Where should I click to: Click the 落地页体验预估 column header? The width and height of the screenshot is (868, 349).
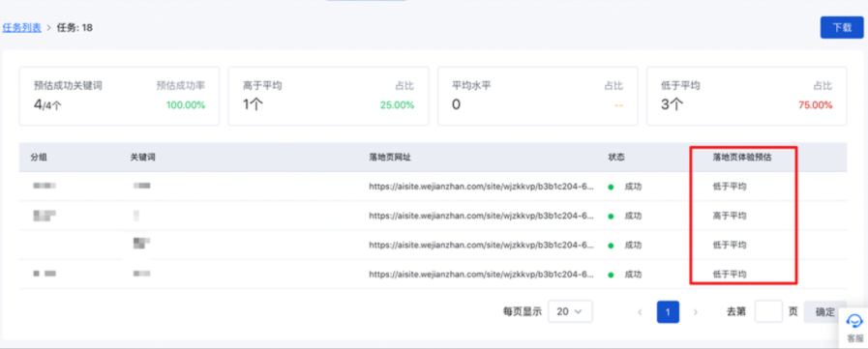(742, 157)
